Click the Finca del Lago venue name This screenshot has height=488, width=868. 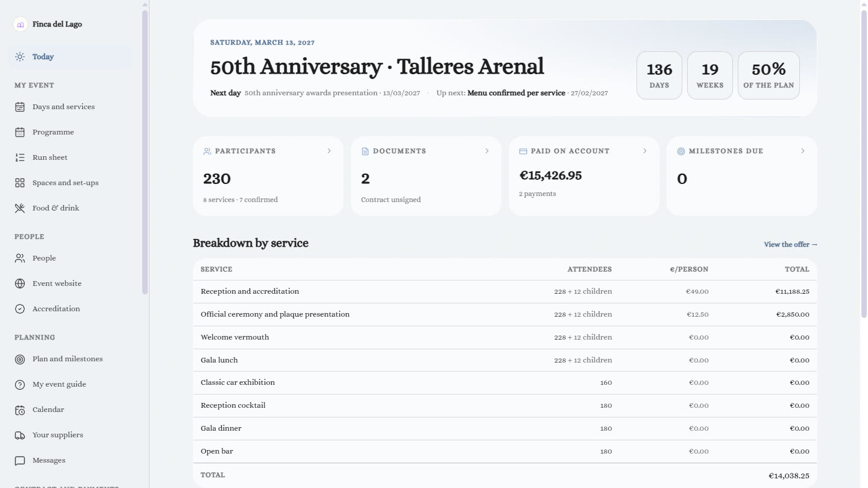click(x=57, y=24)
